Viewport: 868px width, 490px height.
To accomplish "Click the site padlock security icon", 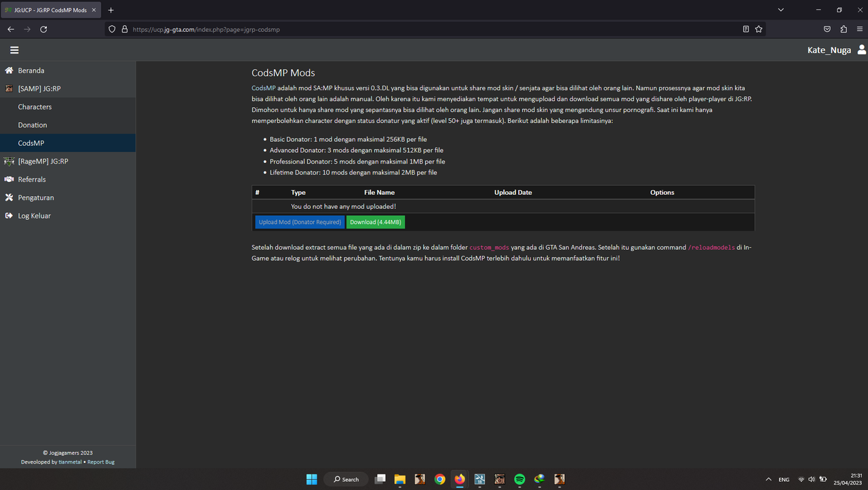I will [x=124, y=29].
